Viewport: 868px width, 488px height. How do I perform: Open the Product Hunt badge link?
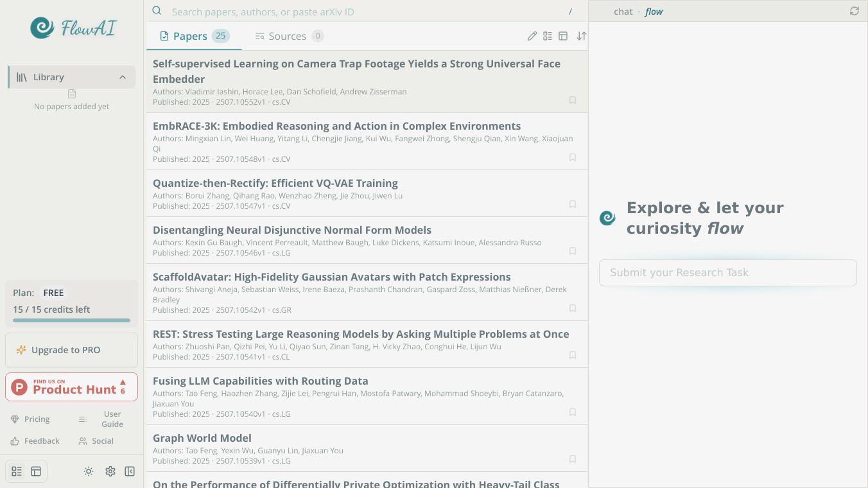(71, 387)
